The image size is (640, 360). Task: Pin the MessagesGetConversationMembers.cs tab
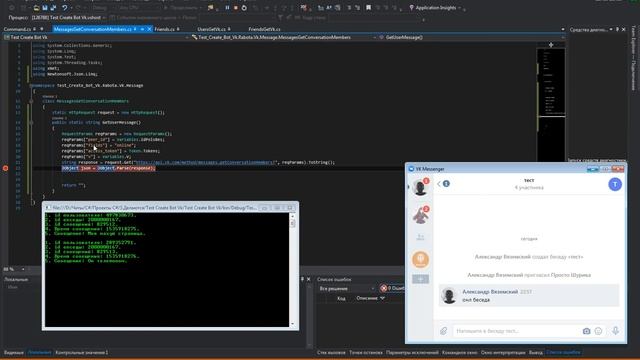coord(142,29)
